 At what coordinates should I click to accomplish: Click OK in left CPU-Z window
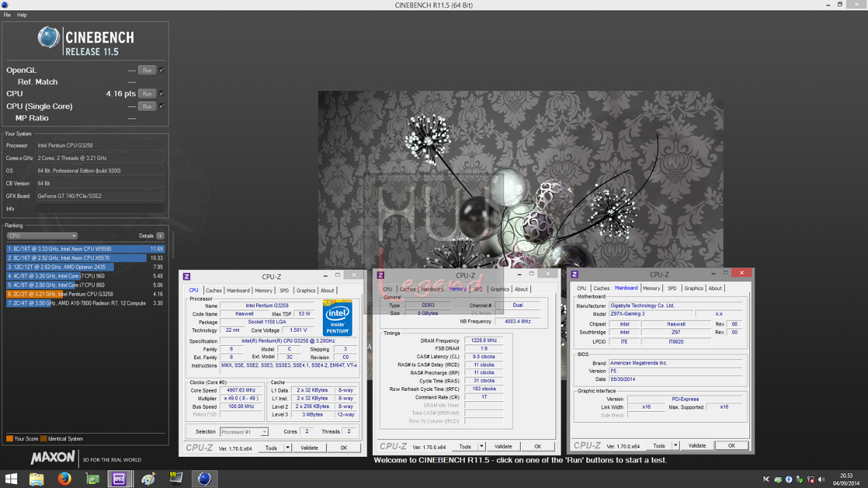point(344,448)
